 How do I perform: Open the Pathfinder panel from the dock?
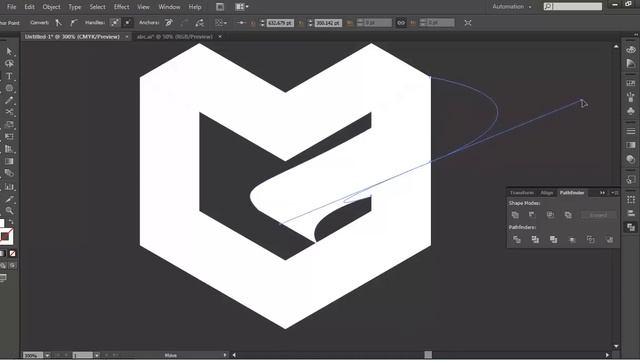pos(631,227)
